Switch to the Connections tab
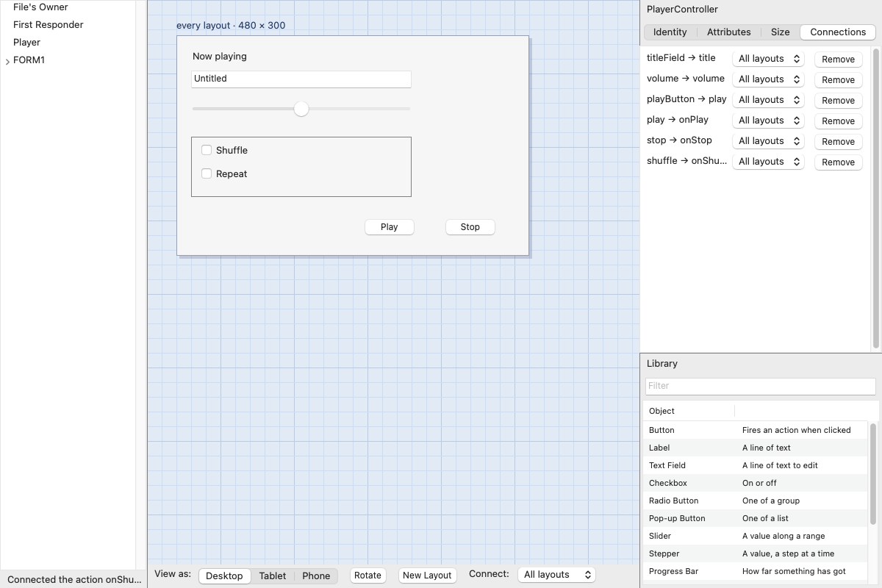Viewport: 882px width, 588px height. (x=838, y=32)
